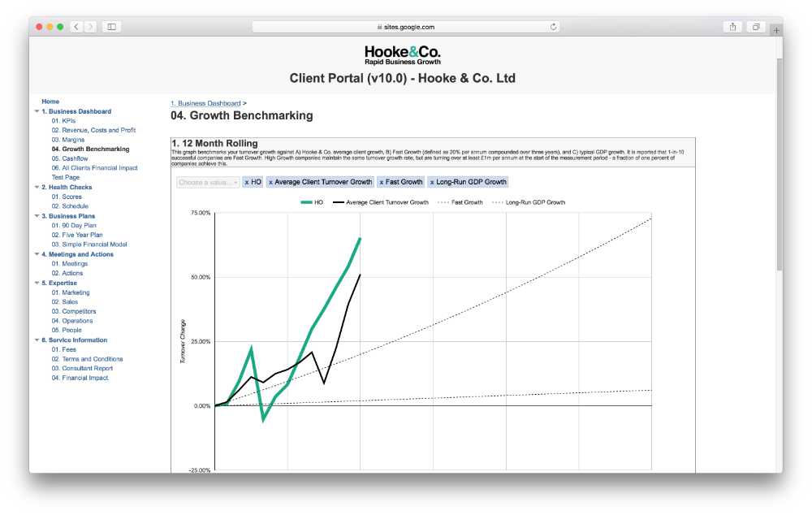
Task: Open 05. People page
Action: point(67,330)
